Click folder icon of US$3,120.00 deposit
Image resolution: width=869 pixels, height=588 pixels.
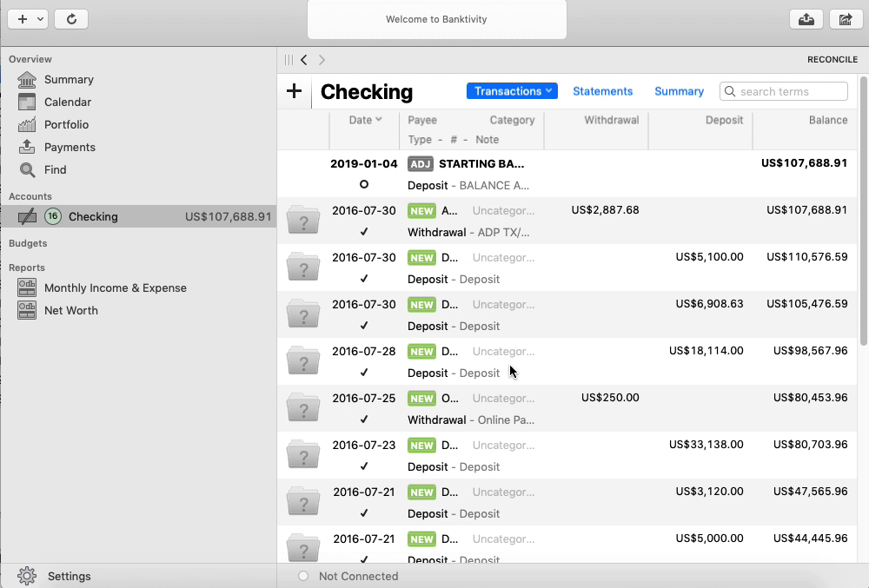[x=303, y=502]
